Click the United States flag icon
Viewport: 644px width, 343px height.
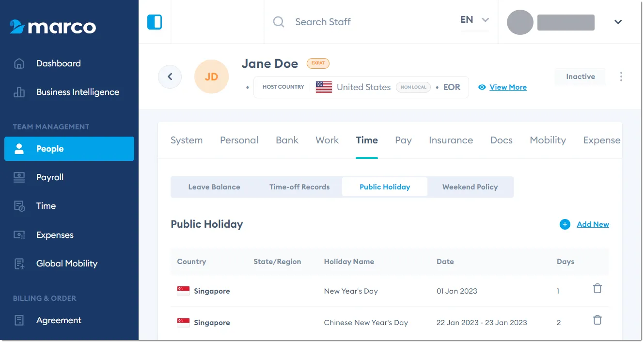(x=324, y=87)
